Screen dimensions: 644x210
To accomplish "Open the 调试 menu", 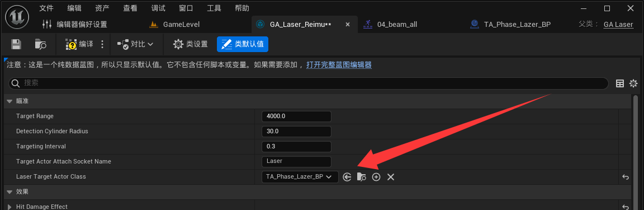I will tap(158, 8).
